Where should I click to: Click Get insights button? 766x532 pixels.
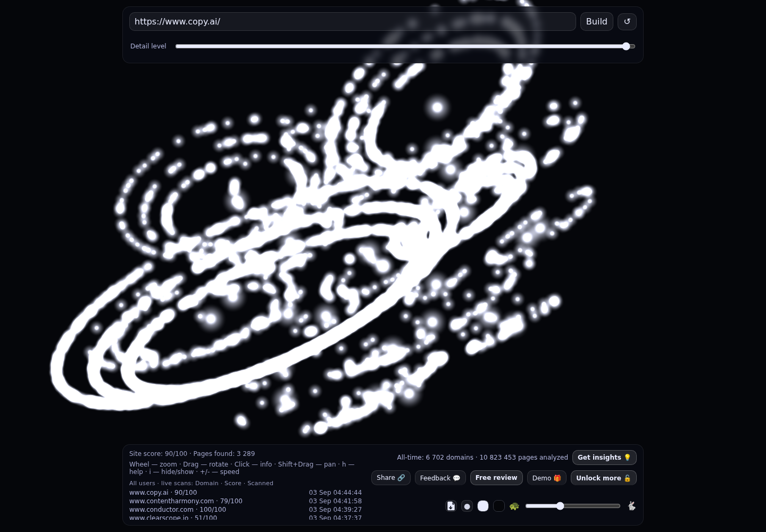(x=604, y=458)
